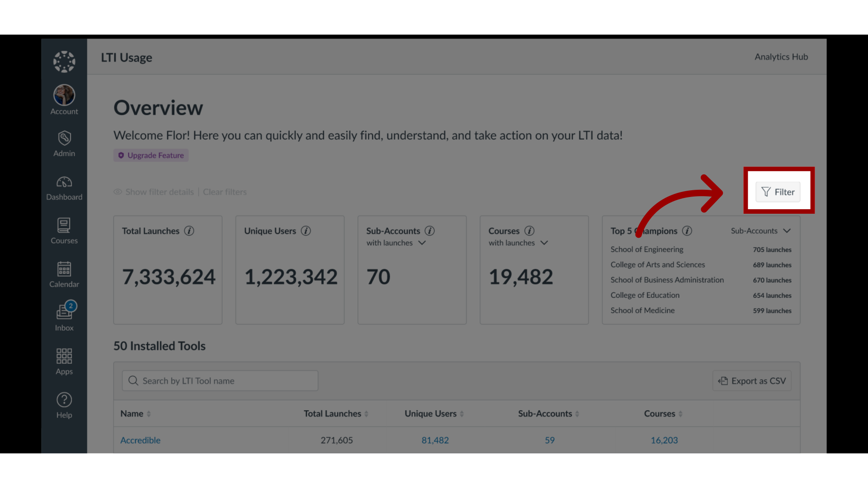Click Export as CSV button
The height and width of the screenshot is (488, 868).
(752, 381)
